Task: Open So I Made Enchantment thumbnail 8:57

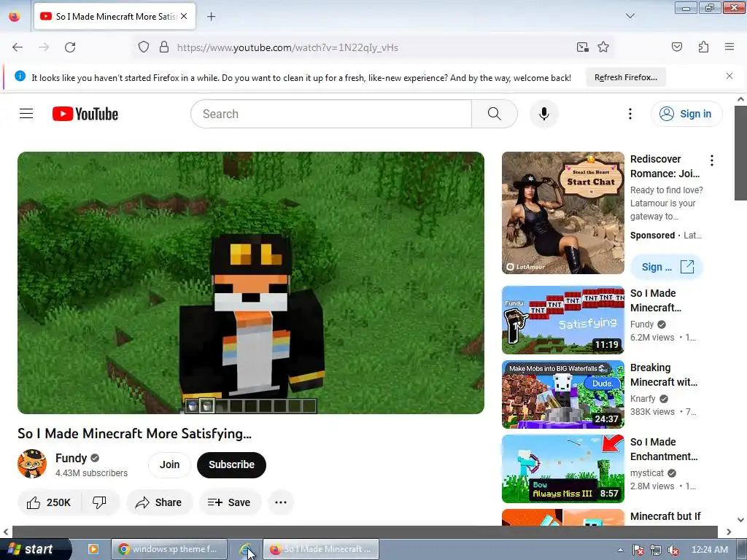Action: point(562,469)
